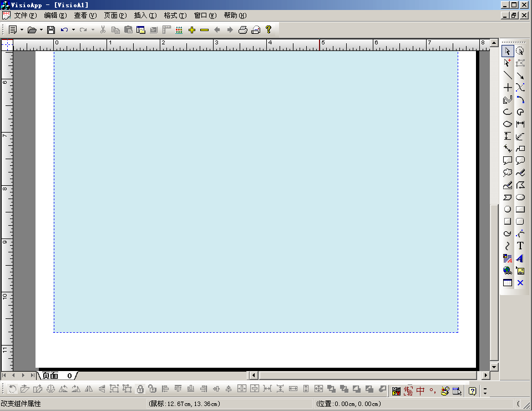Screen dimensions: 532x411
Task: Click the yellow plus zoom-in icon
Action: point(192,30)
